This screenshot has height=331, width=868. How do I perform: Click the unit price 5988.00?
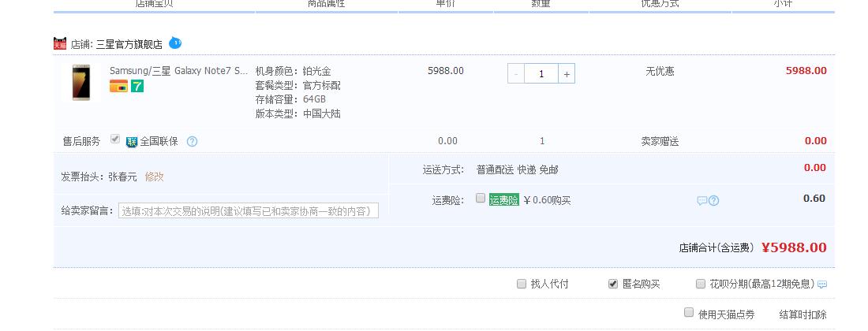446,71
